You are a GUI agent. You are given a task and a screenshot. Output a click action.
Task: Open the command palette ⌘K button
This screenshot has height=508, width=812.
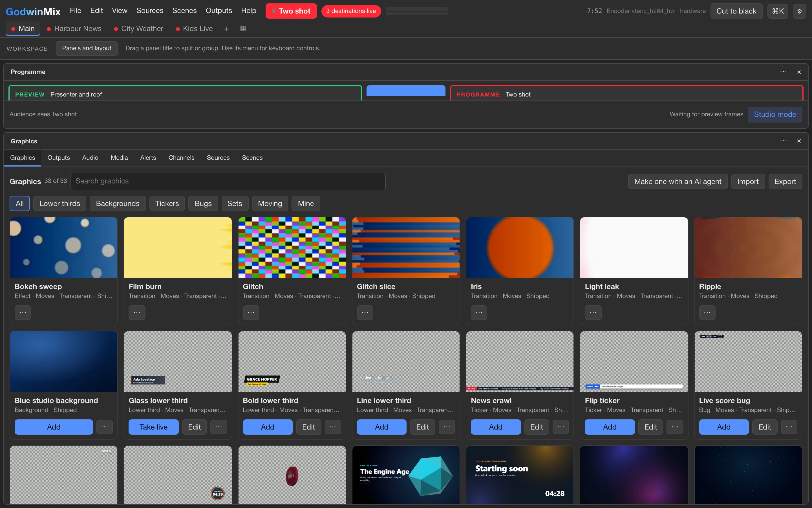tap(777, 11)
